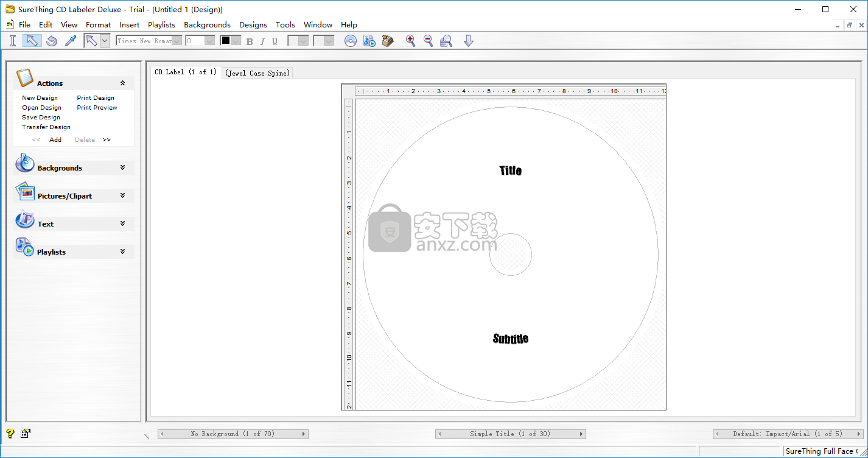868x458 pixels.
Task: Open the Edit menu
Action: tap(46, 25)
